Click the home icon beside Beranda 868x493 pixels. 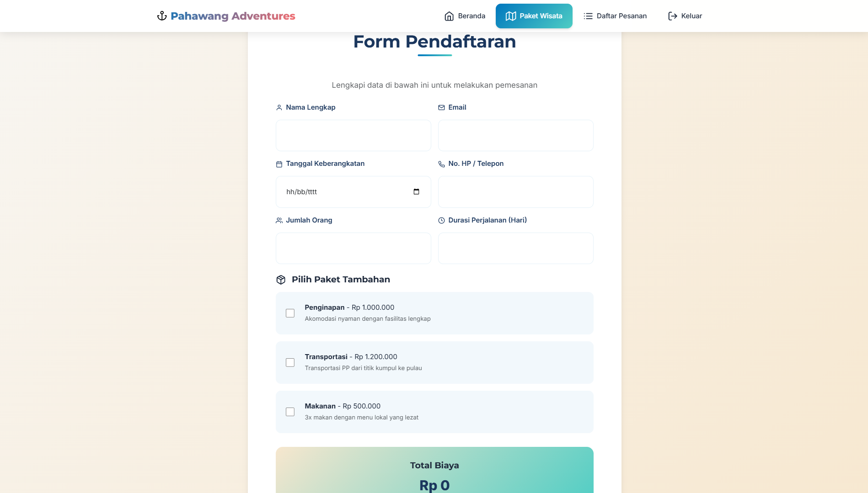click(x=449, y=16)
